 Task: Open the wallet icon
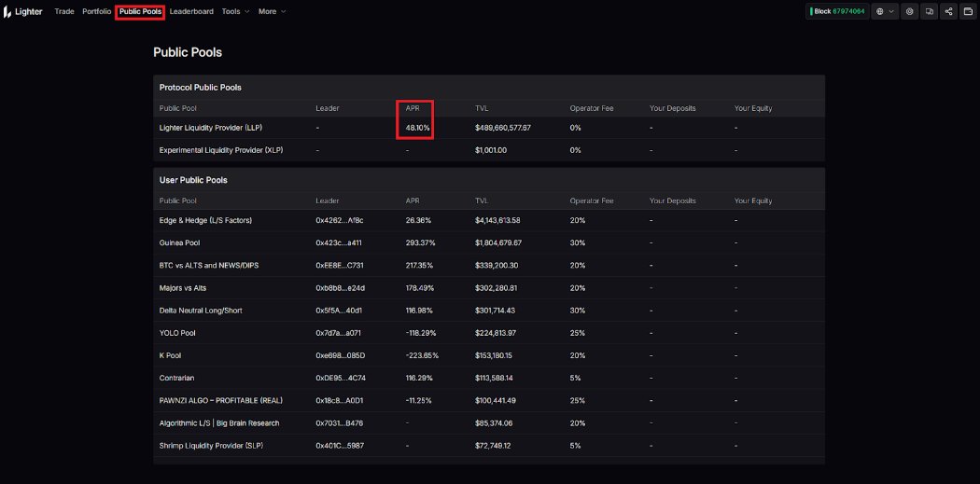pos(968,11)
